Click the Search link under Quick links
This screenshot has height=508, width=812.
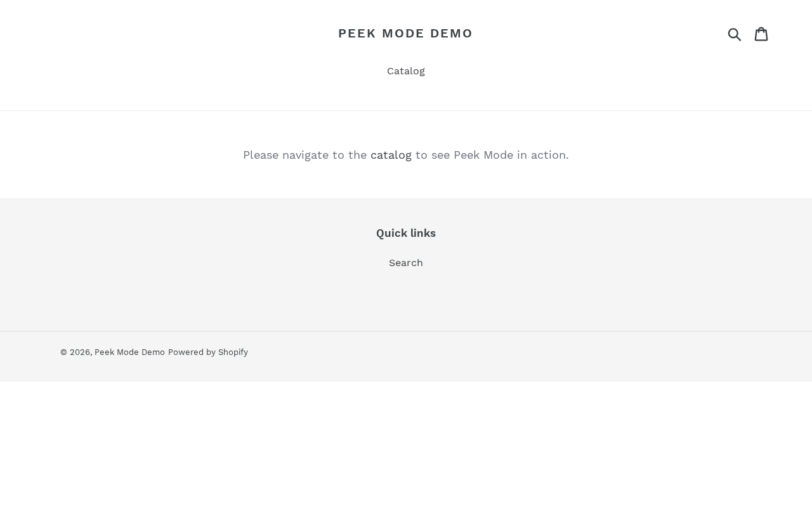(x=406, y=263)
